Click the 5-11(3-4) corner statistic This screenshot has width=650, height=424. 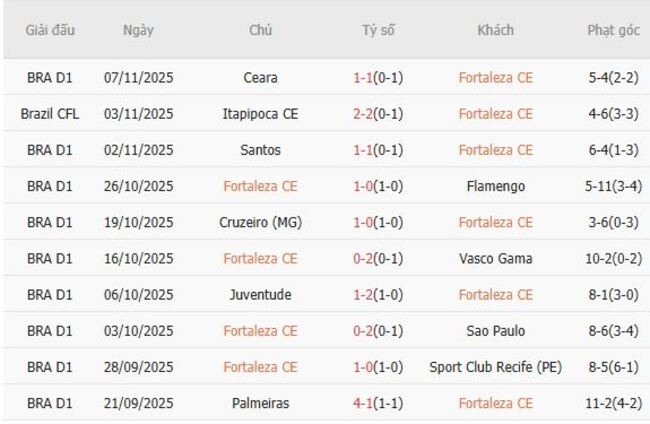(613, 186)
